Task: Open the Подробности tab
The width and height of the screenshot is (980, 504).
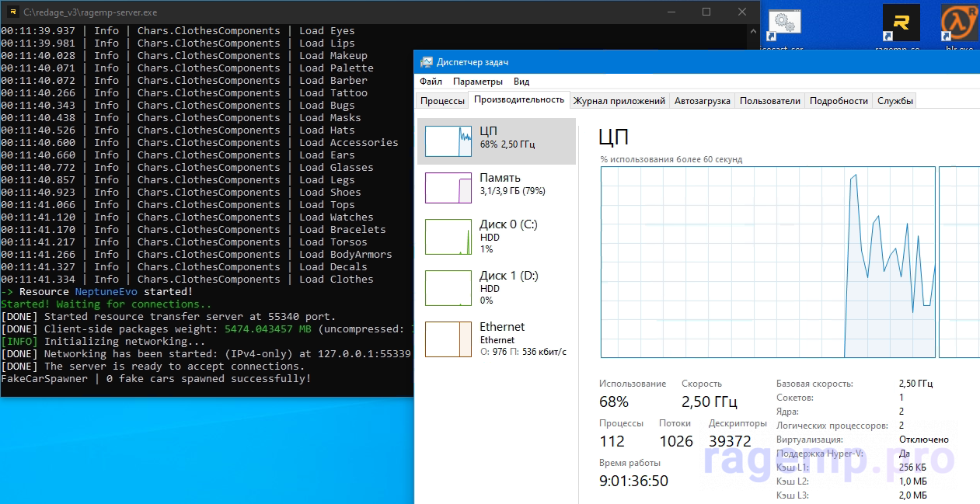Action: point(839,101)
